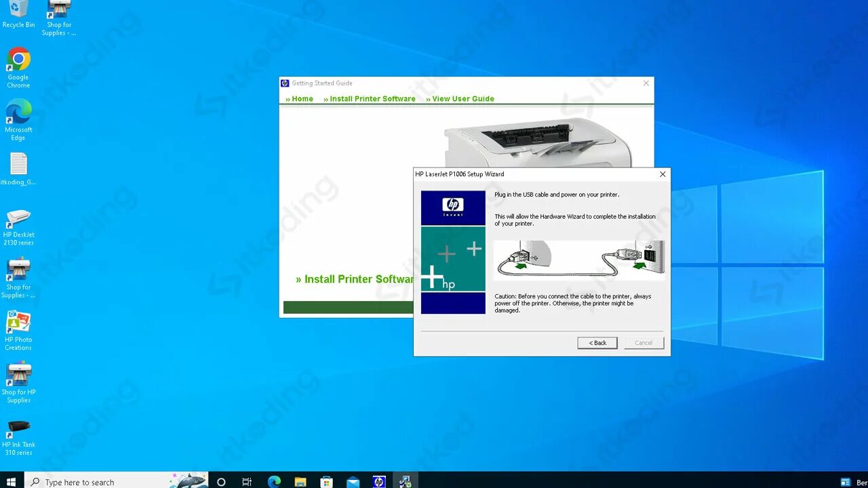Viewport: 868px width, 488px height.
Task: Go to Home in Getting Started Guide
Action: pos(299,99)
